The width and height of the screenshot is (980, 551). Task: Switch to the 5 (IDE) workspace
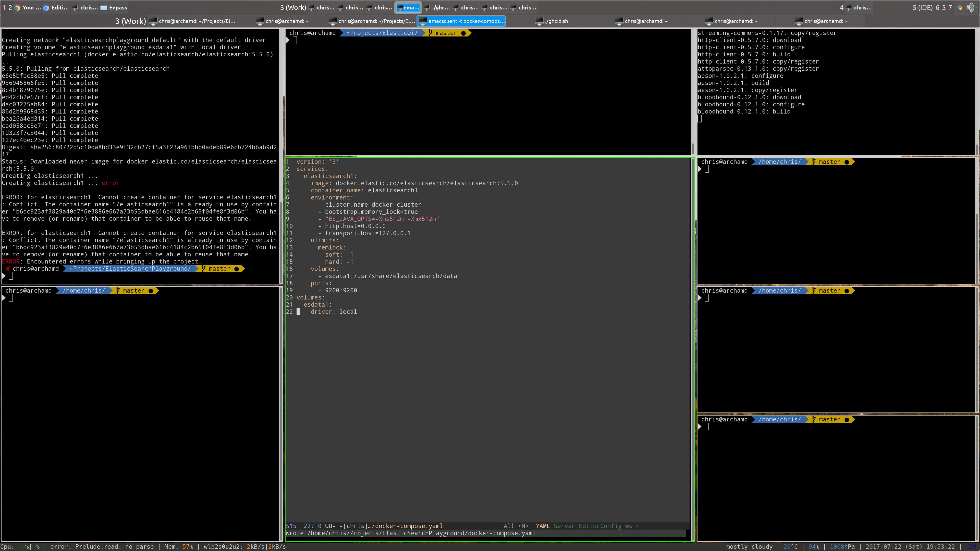[x=922, y=7]
